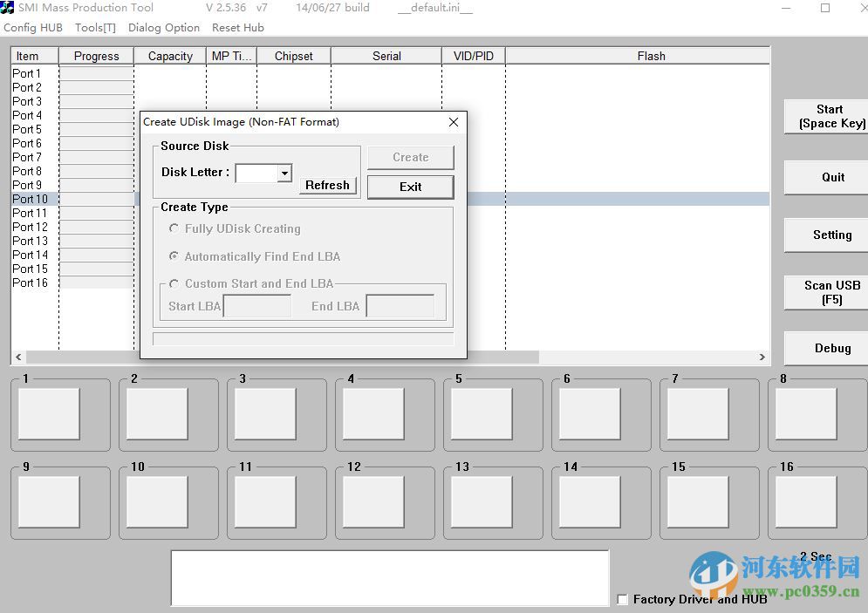Click the Item column header
Screen dimensions: 868x613
[34, 56]
